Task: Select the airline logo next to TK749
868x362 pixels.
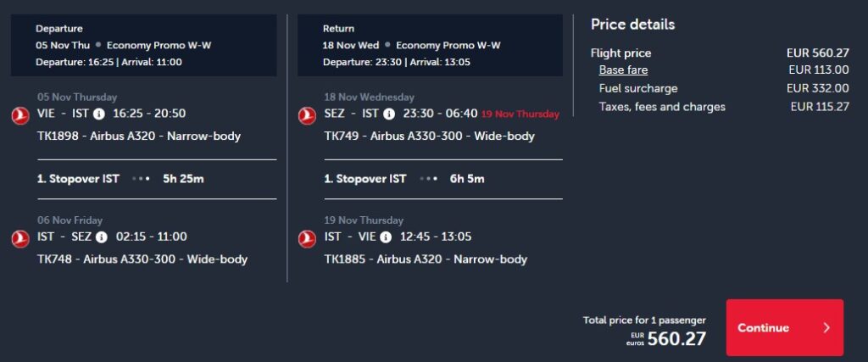Action: pyautogui.click(x=307, y=114)
